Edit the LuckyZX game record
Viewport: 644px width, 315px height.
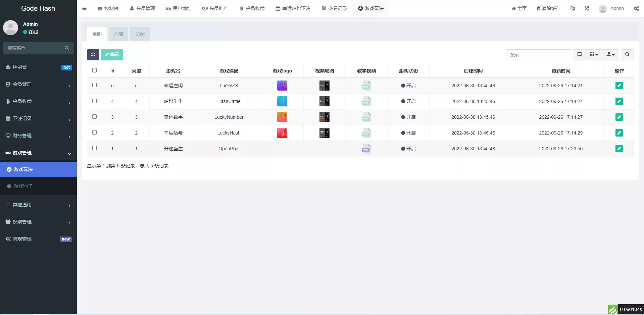pyautogui.click(x=619, y=86)
